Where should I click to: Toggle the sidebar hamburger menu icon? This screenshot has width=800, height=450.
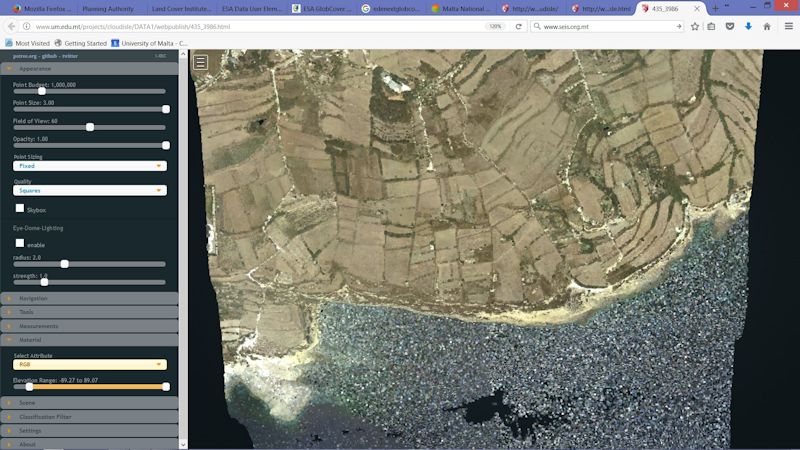pos(201,62)
